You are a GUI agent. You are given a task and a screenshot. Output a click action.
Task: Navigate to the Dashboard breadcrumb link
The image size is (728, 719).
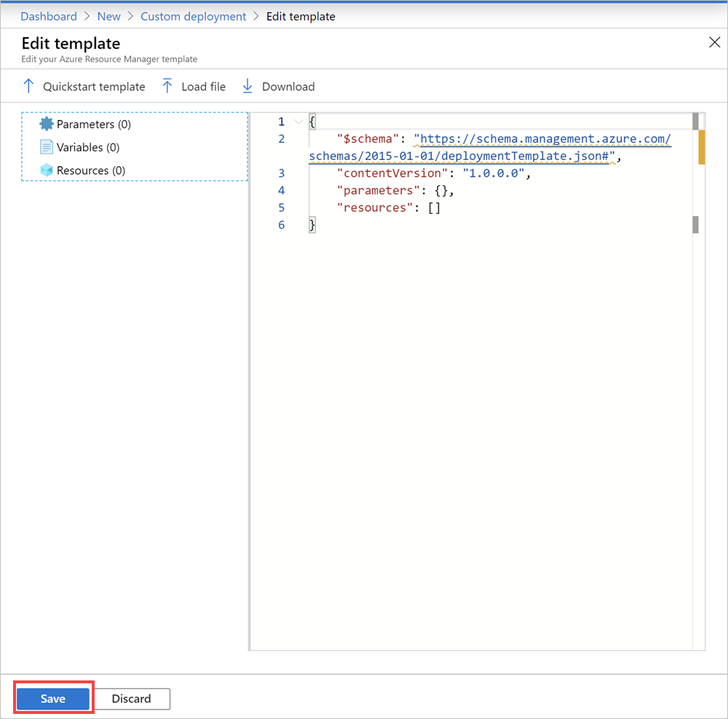point(48,16)
